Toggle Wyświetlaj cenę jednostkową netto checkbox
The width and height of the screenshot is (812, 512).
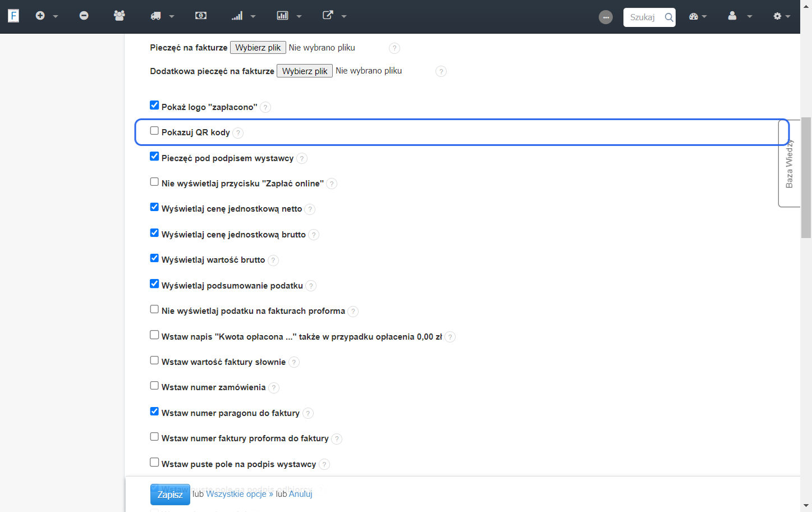154,207
